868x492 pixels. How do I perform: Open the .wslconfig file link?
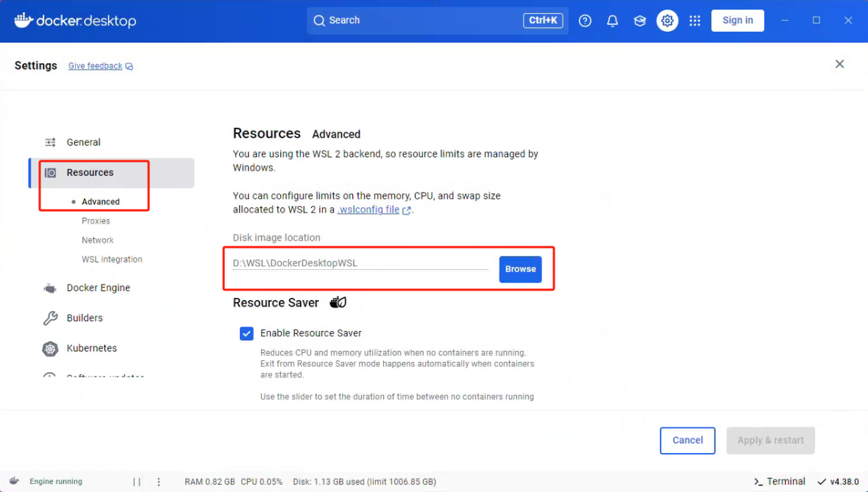pyautogui.click(x=369, y=210)
